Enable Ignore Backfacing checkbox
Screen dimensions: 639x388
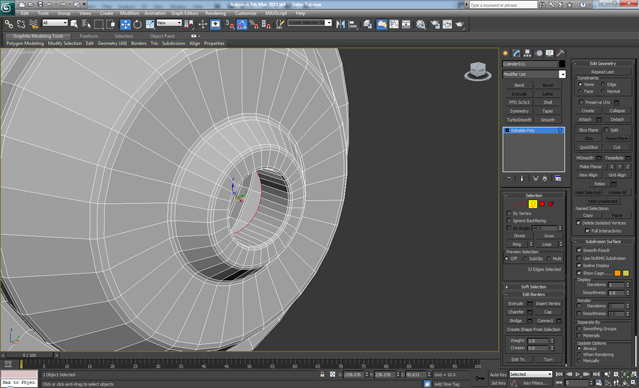pos(509,220)
